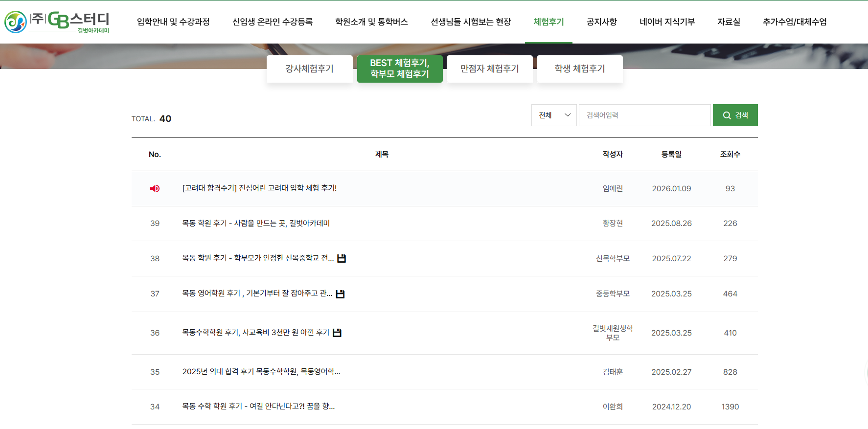Screen dimensions: 868x429
Task: Select the 학생 체험후기 tab
Action: point(579,69)
